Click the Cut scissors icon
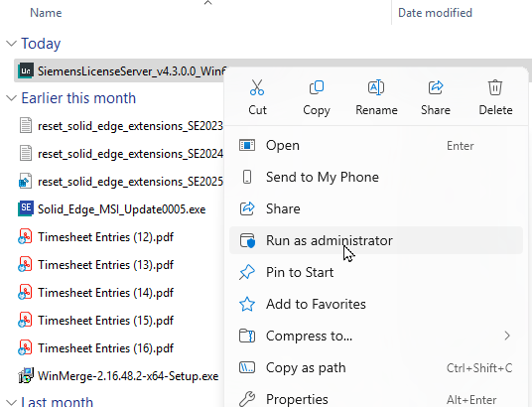Screen dimensions: 532x407 click(x=257, y=87)
